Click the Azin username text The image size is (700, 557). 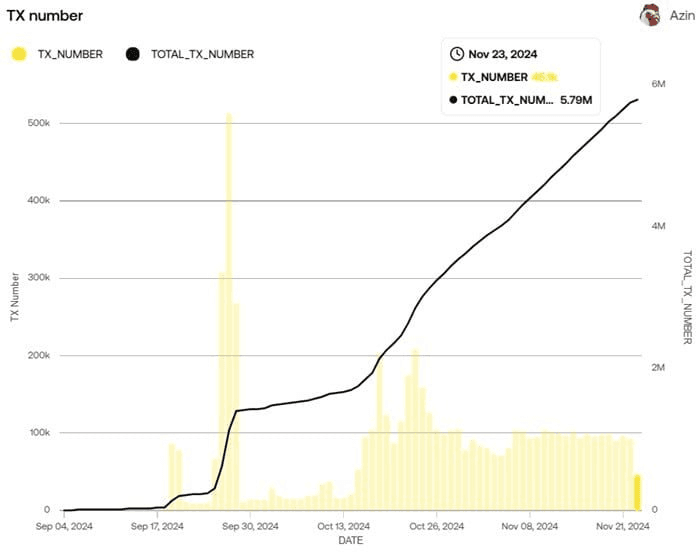tap(682, 16)
